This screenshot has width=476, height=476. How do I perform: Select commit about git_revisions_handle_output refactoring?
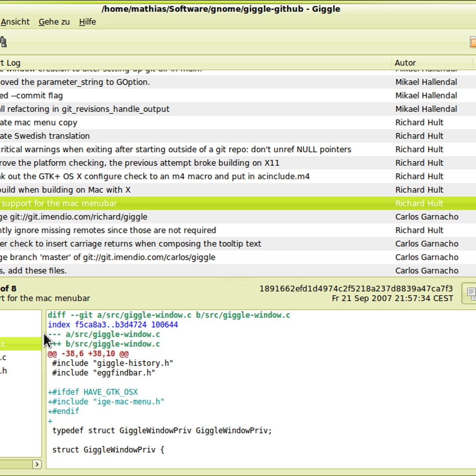click(84, 109)
